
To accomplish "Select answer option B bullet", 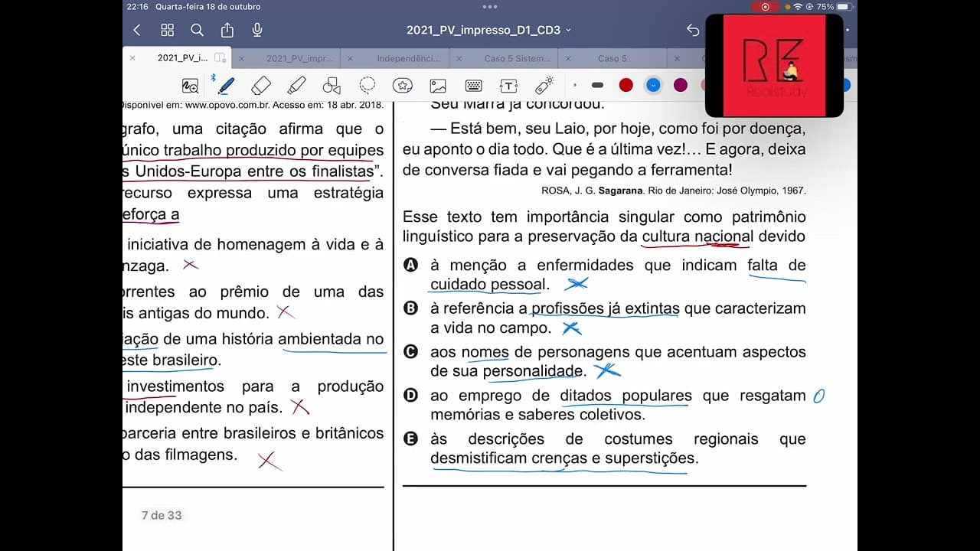I will tap(410, 308).
